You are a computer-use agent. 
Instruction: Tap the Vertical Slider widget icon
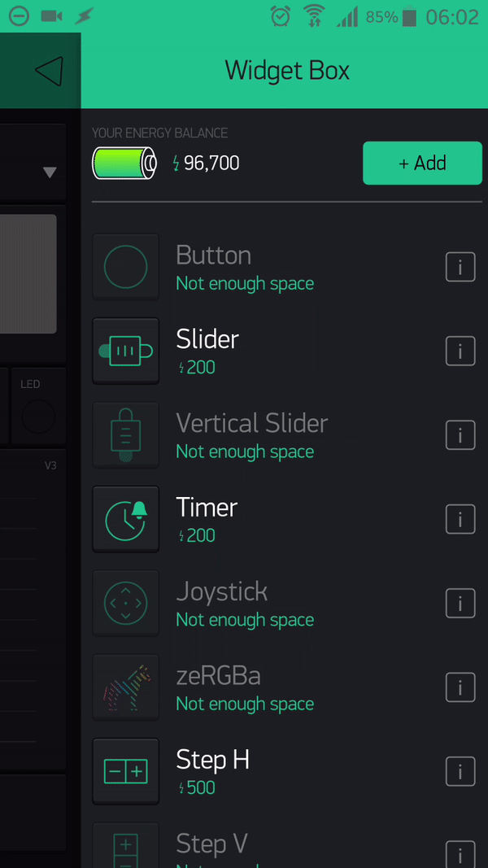125,435
